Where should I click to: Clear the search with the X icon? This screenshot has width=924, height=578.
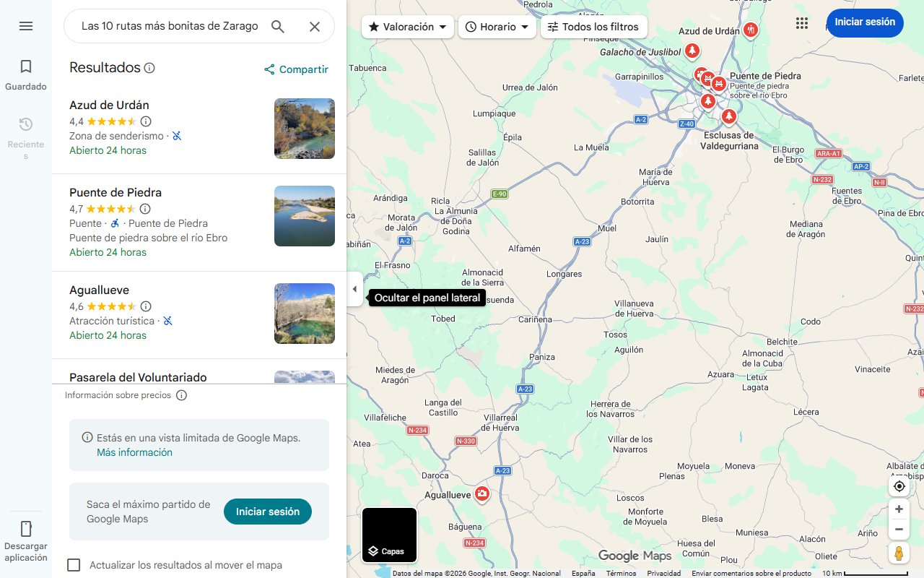[x=315, y=26]
